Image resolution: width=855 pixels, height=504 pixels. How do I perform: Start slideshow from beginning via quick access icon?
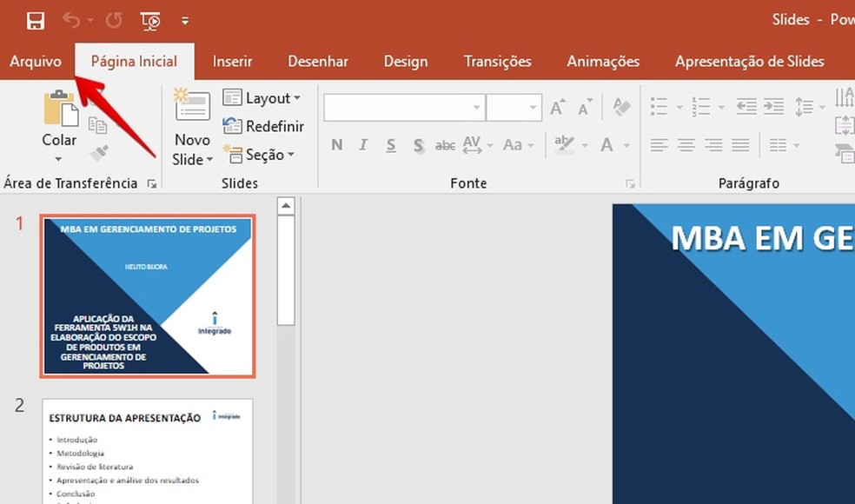[150, 20]
